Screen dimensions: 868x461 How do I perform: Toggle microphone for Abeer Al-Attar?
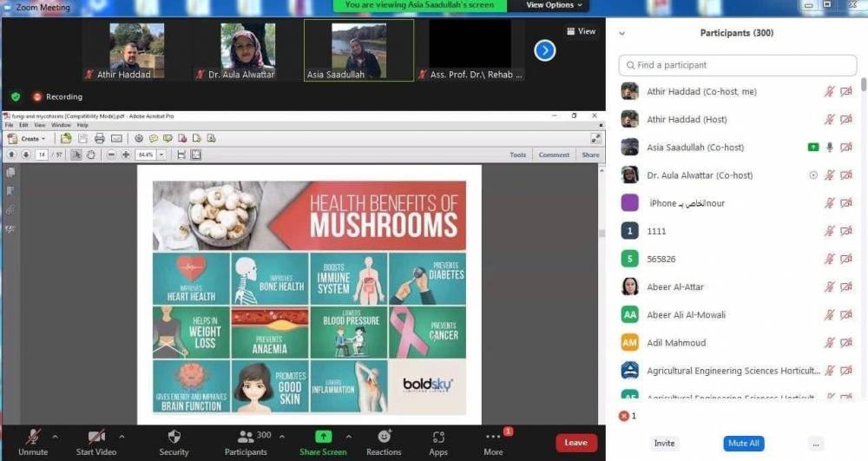click(830, 286)
